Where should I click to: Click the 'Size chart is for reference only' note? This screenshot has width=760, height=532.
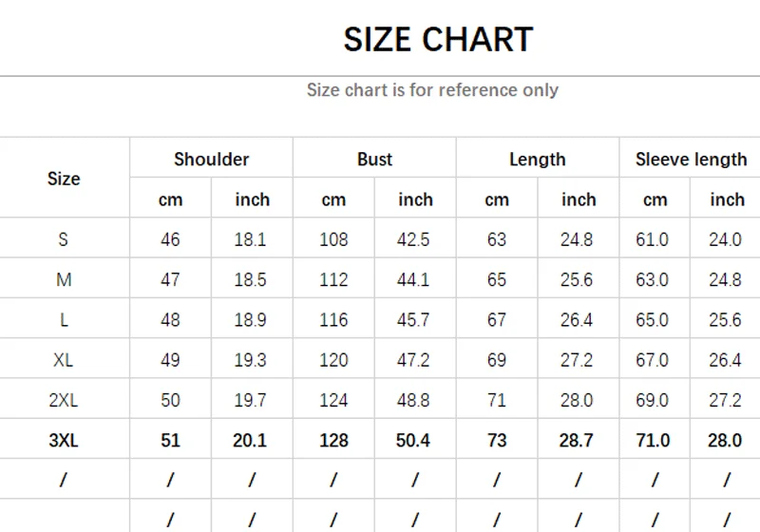pyautogui.click(x=432, y=90)
